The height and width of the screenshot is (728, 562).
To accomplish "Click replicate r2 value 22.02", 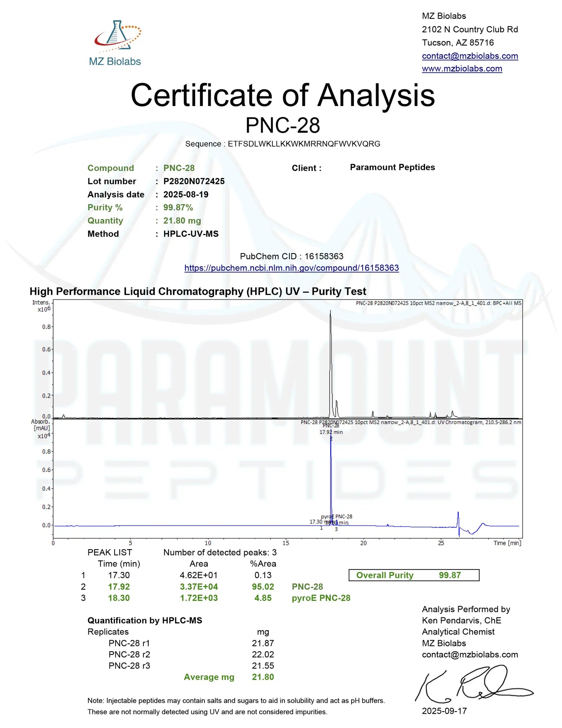I will pos(263,655).
